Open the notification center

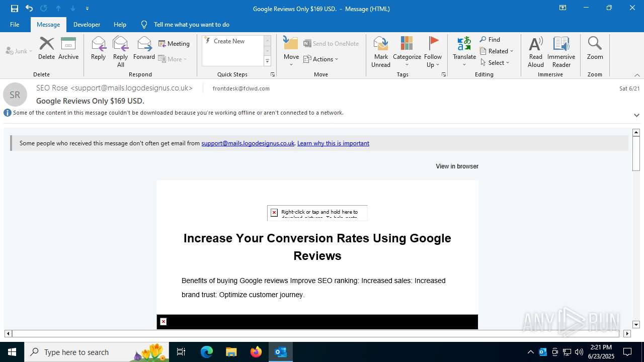(x=627, y=352)
